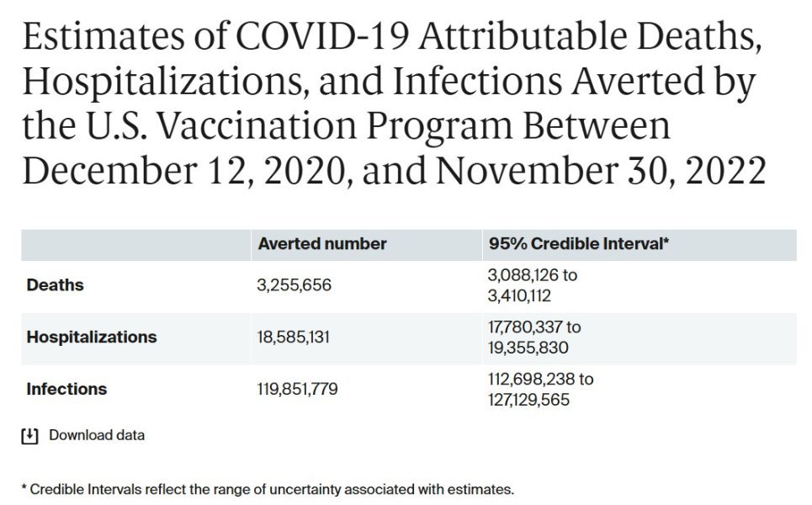Select the Infections row label

pos(67,390)
